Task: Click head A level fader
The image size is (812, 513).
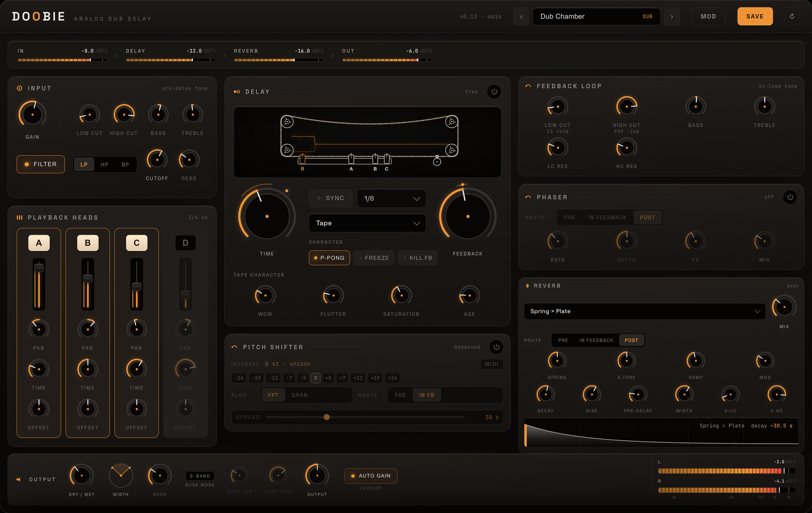Action: pyautogui.click(x=39, y=284)
